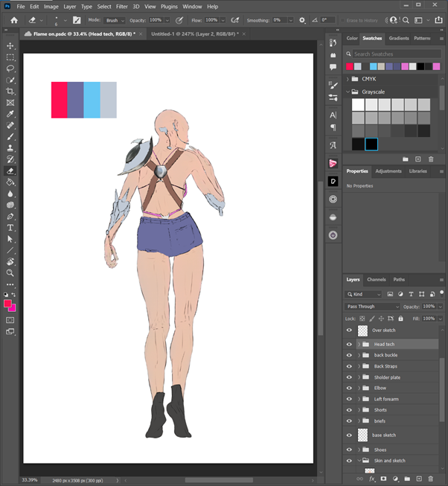Create new layer in Layers panel
Screen dimensions: 448x486
point(419,479)
